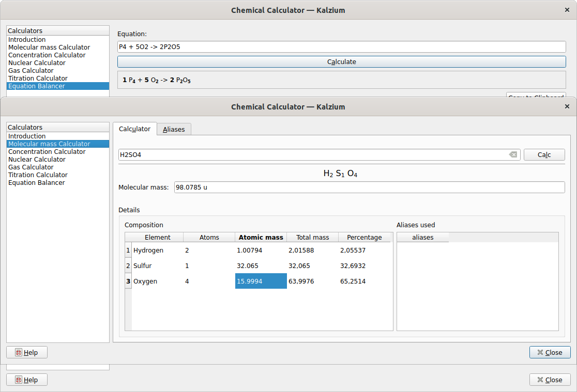Click the Close button in front dialog
The image size is (577, 392).
[550, 352]
